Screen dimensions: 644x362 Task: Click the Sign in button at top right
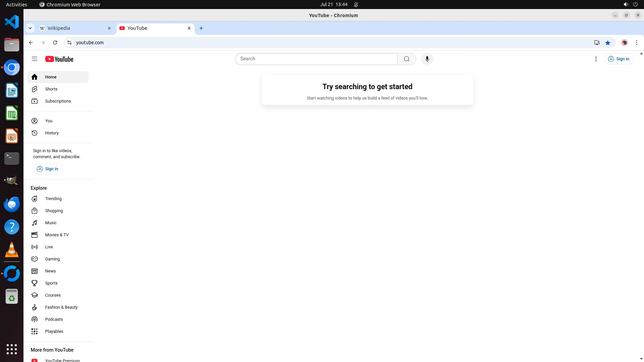coord(619,59)
